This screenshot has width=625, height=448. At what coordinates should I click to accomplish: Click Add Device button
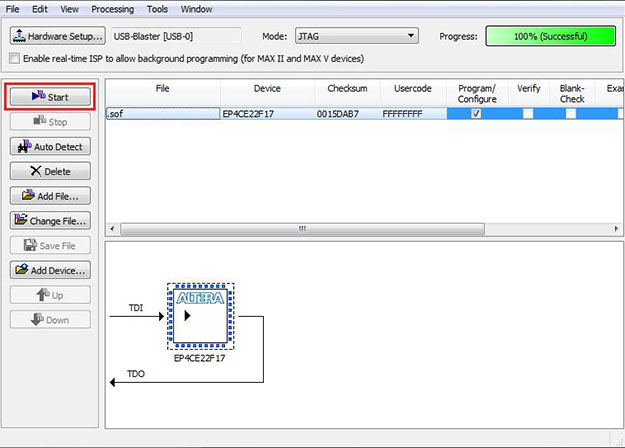50,270
